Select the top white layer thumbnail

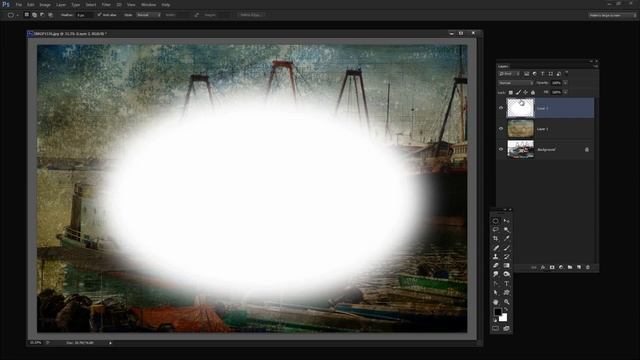(520, 108)
